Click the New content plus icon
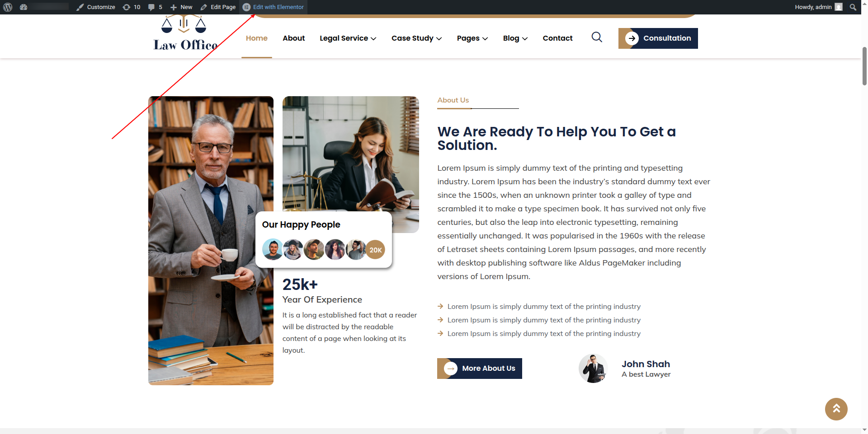This screenshot has width=868, height=434. [174, 7]
